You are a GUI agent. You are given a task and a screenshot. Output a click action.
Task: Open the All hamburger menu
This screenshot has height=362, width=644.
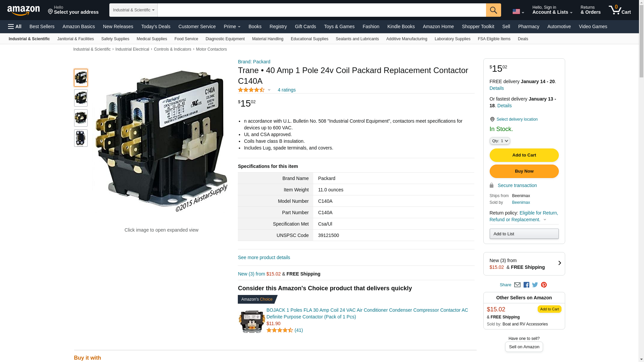[x=15, y=26]
